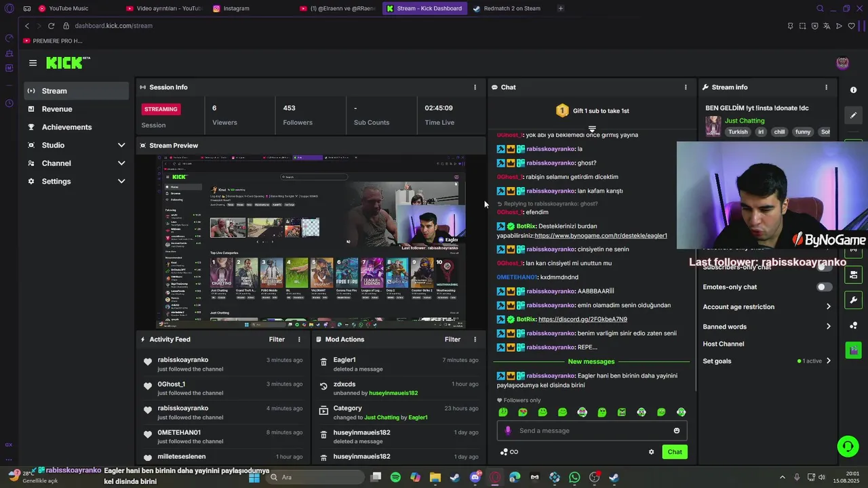Open the Mod Actions three-dot menu

[x=475, y=340]
